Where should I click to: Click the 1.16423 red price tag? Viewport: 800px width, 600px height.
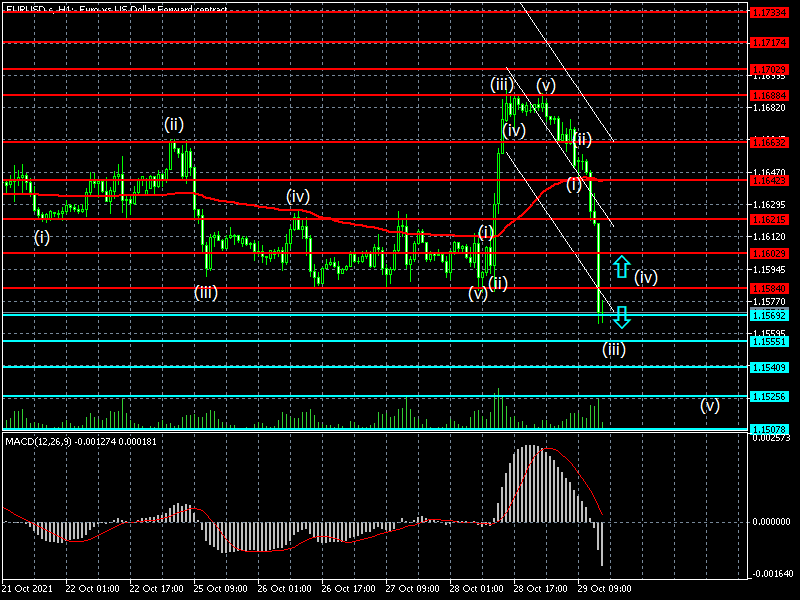click(x=769, y=181)
